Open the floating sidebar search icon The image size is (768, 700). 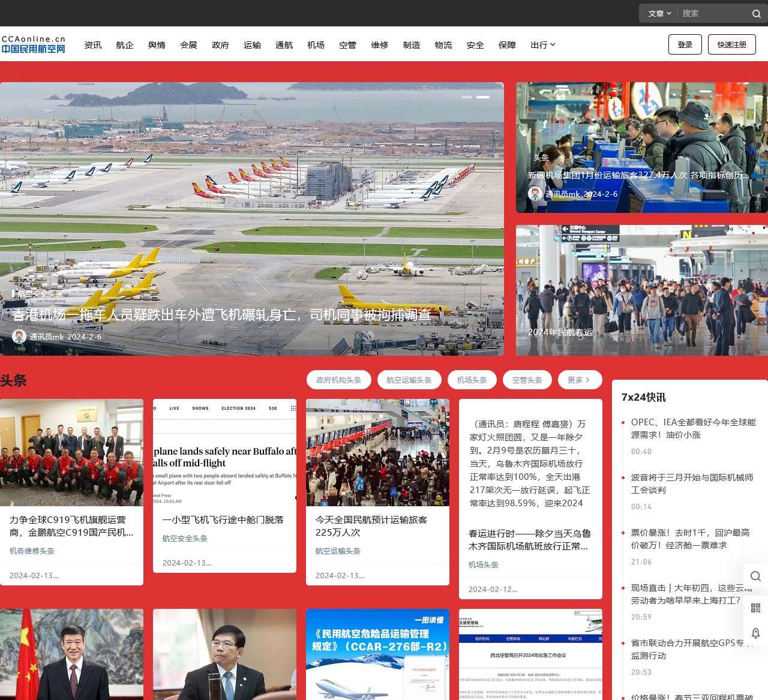tap(755, 576)
